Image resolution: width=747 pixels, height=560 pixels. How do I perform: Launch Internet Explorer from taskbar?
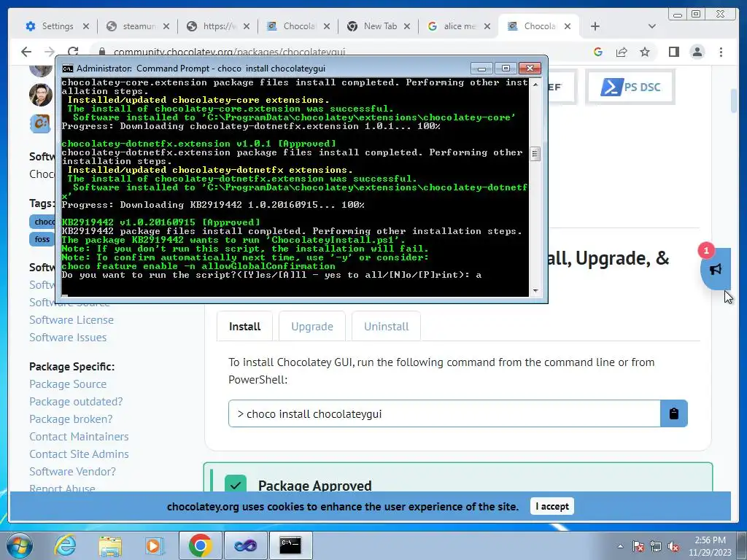click(65, 545)
